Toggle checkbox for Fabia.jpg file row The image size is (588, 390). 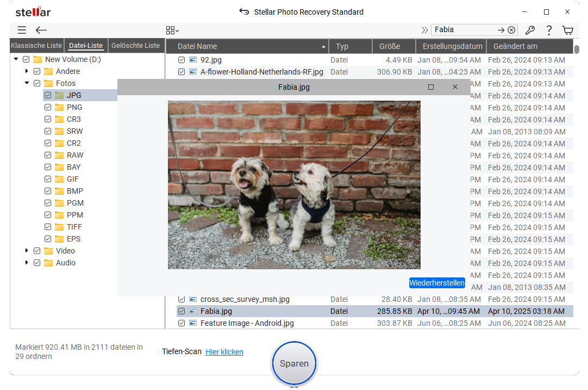[182, 311]
